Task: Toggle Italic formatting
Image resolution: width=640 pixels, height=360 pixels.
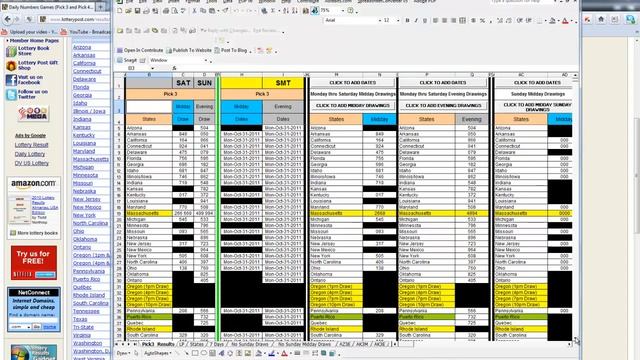Action: click(416, 20)
